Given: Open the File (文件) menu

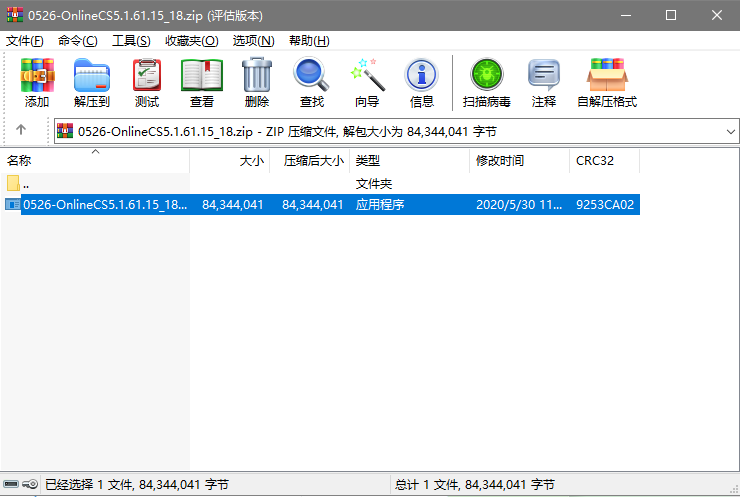Looking at the screenshot, I should (25, 40).
